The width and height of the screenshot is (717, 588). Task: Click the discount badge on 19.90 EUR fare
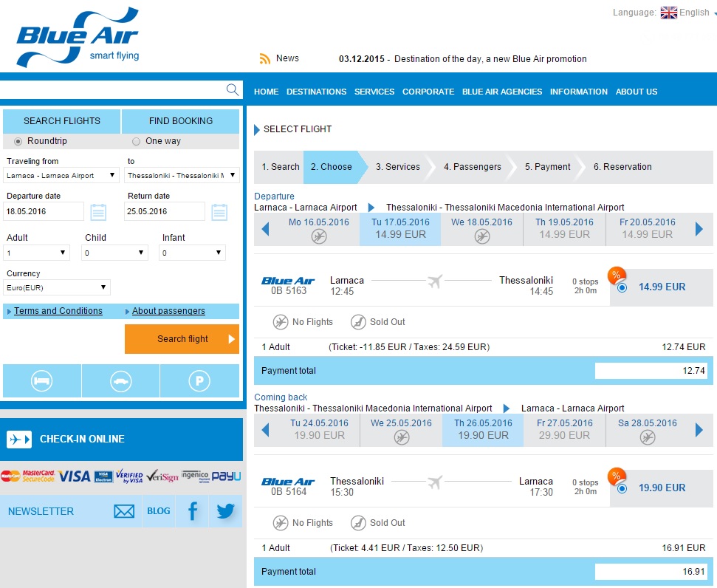(617, 476)
